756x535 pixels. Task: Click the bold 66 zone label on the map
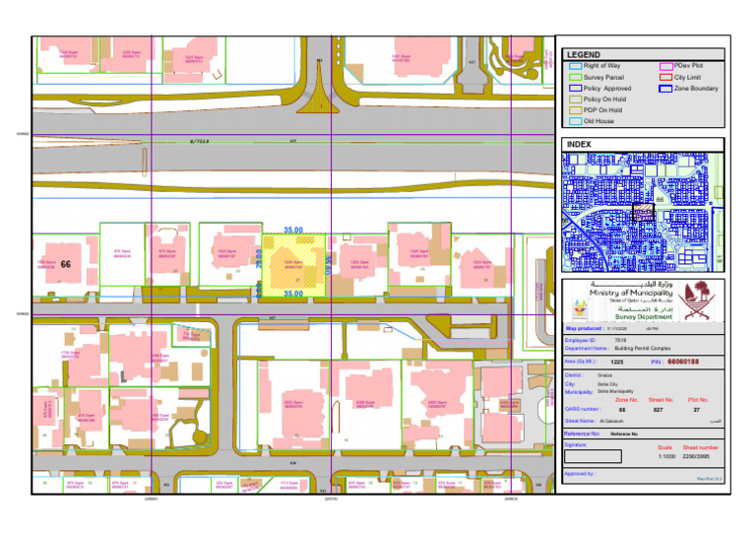(x=66, y=264)
